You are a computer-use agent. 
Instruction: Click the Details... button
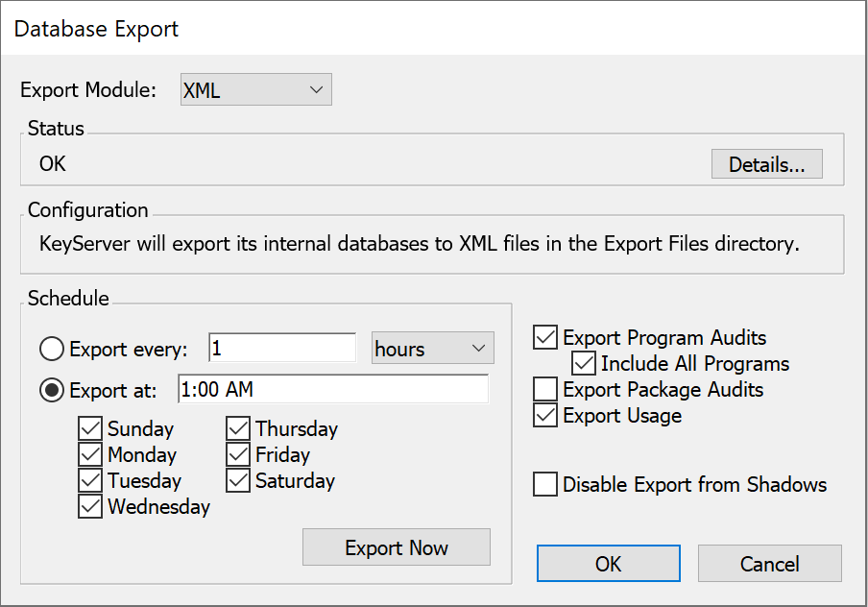tap(766, 164)
